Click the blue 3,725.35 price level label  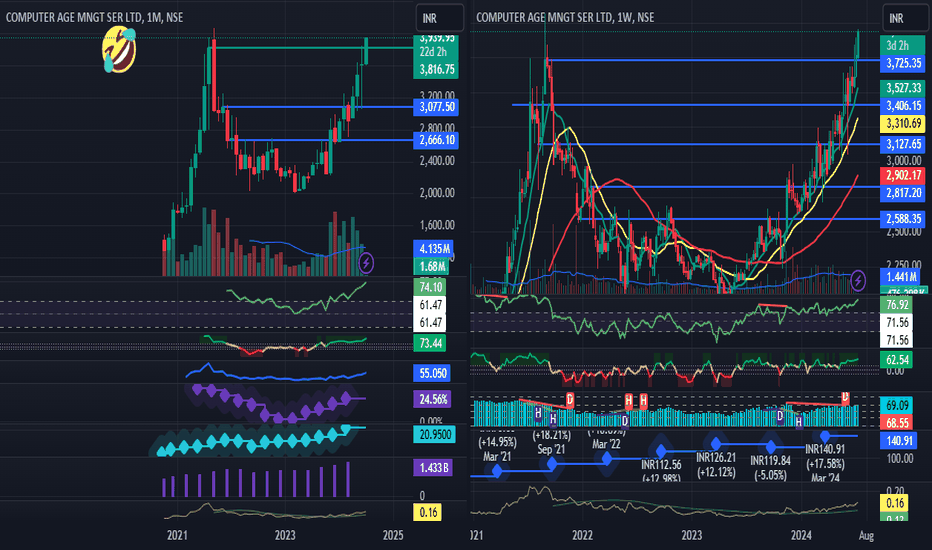pyautogui.click(x=903, y=63)
